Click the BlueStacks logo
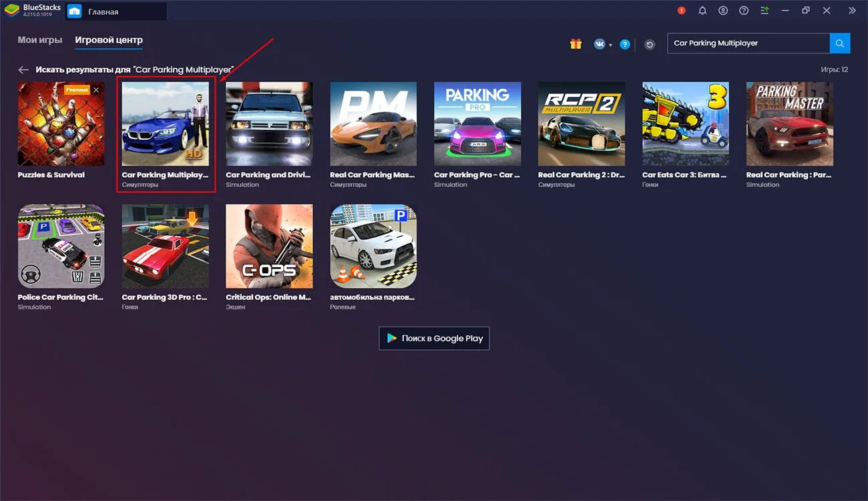 click(x=12, y=10)
